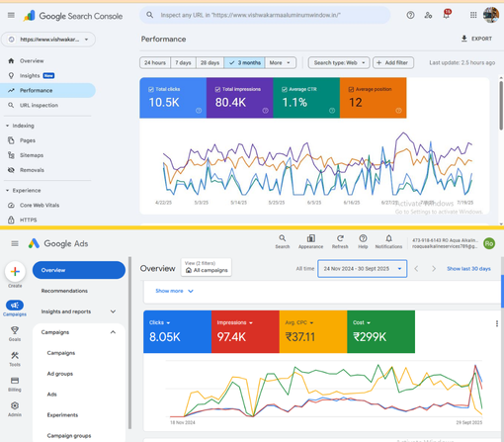Click the Search Console vertical scrollbar
The width and height of the screenshot is (504, 442).
click(501, 106)
